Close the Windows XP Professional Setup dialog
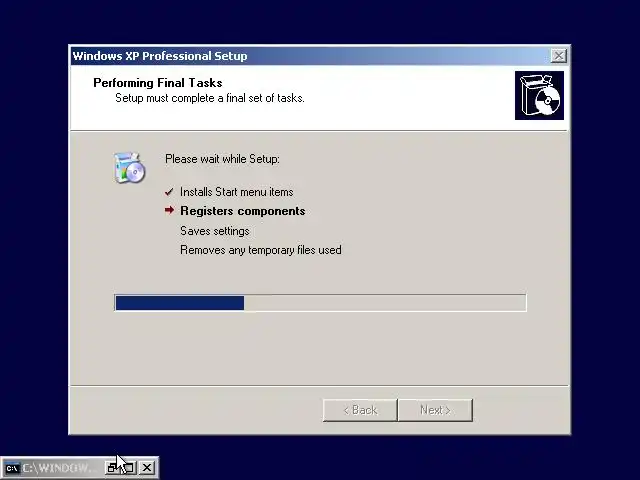 pos(558,56)
